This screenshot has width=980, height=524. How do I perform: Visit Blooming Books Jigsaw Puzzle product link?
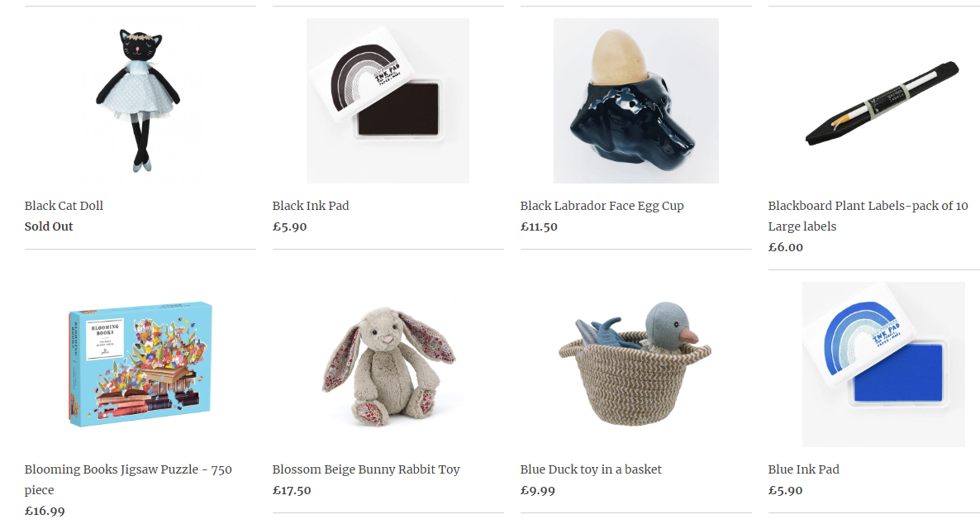click(128, 479)
